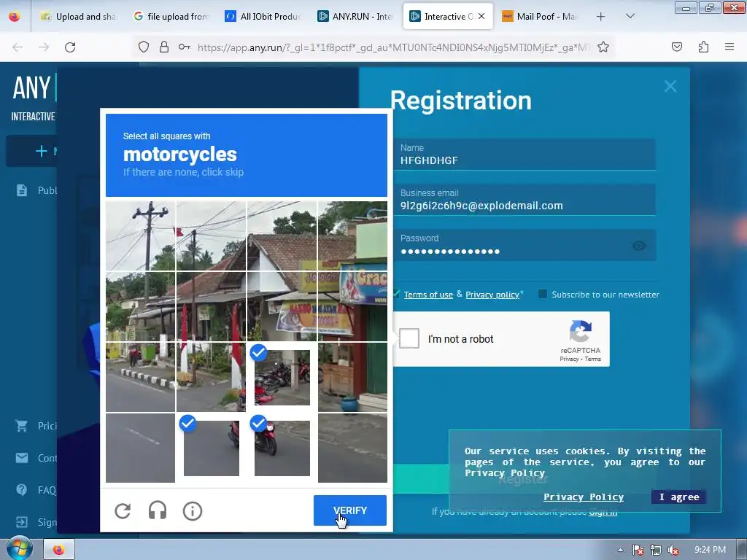Click the Password field
Viewport: 747px width, 560px height.
tap(525, 245)
